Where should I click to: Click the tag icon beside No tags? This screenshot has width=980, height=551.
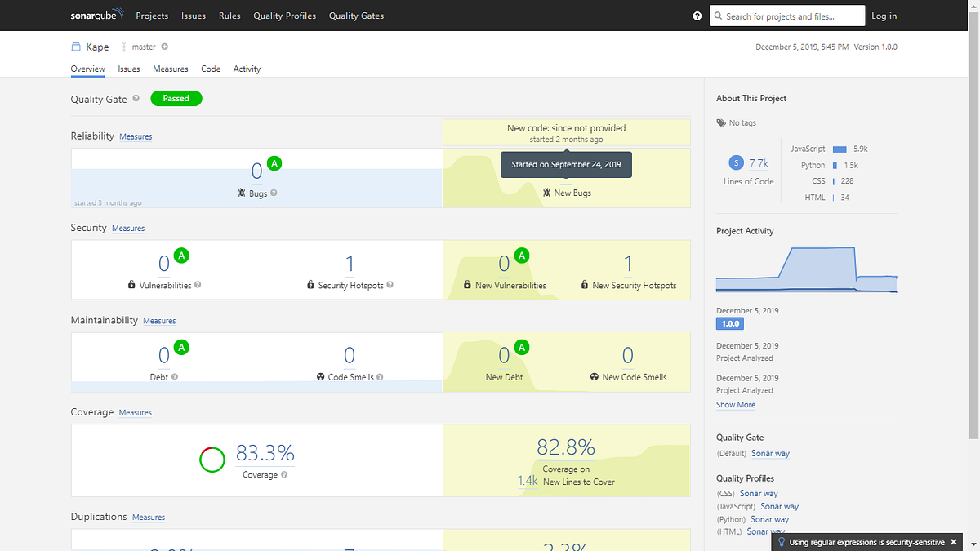(721, 123)
